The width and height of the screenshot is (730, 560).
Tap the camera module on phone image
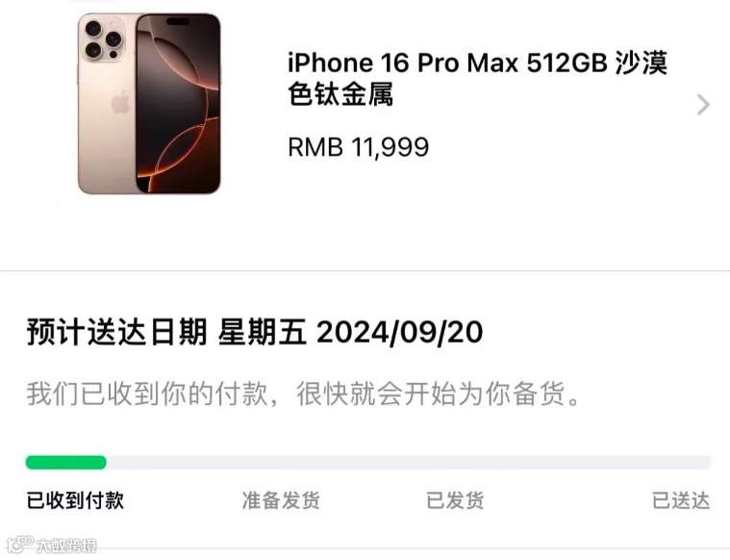[x=103, y=39]
